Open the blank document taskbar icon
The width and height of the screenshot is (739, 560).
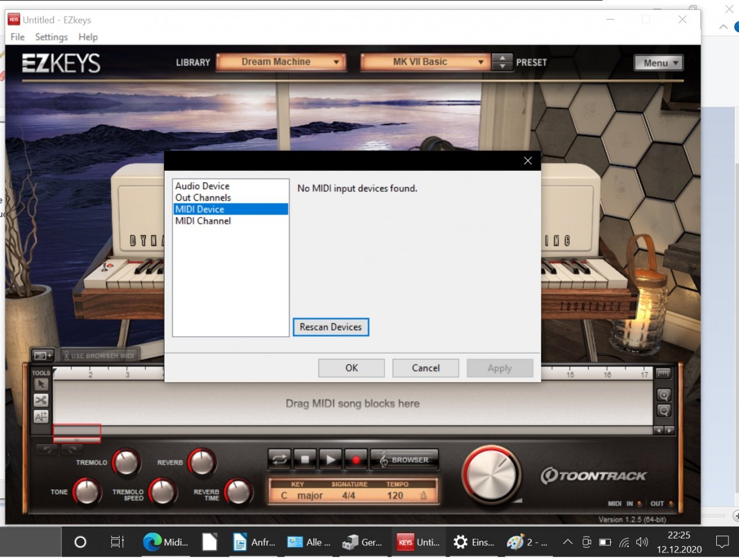[209, 542]
